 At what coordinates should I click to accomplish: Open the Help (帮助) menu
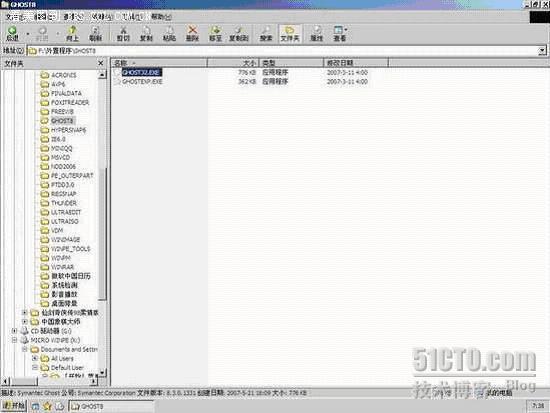tap(161, 16)
